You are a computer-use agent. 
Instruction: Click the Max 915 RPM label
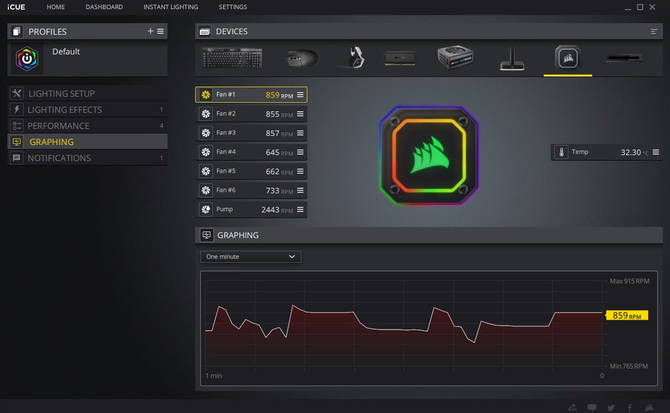(629, 281)
